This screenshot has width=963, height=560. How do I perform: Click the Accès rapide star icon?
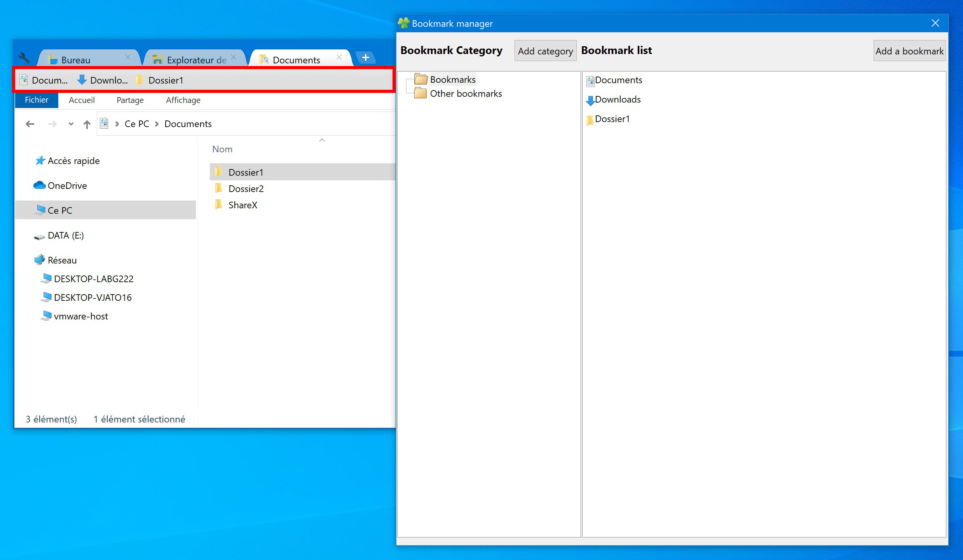click(40, 160)
